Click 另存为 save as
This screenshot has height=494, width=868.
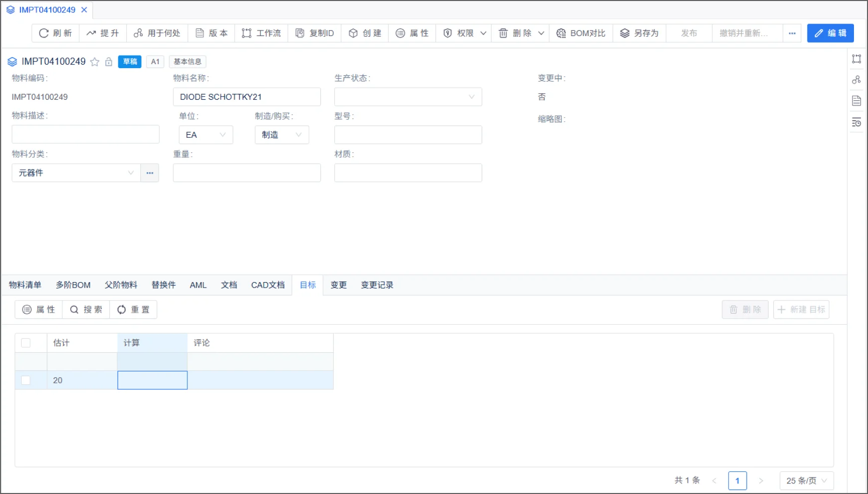tap(639, 33)
